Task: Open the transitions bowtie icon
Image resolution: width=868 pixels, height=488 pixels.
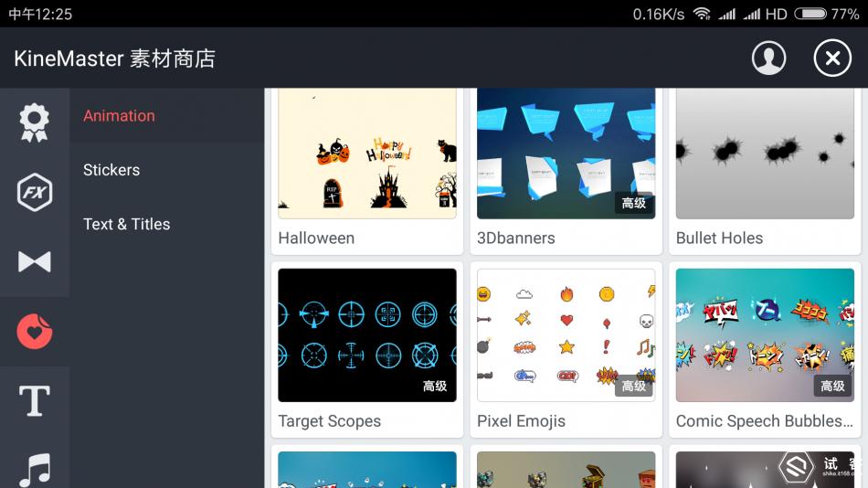Action: 35,262
